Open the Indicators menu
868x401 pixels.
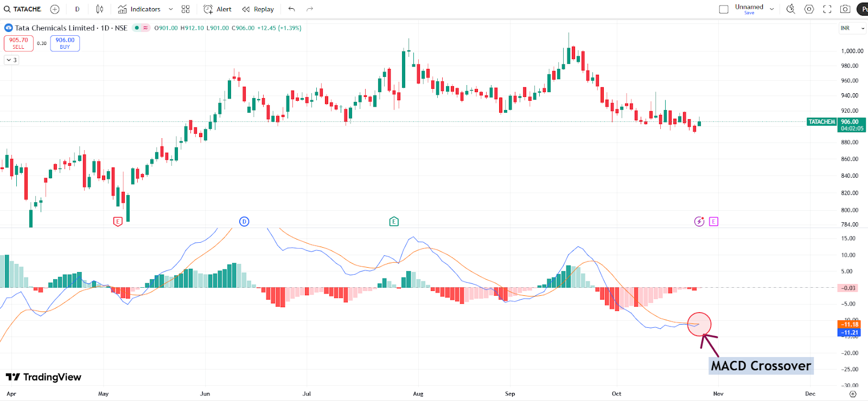pyautogui.click(x=139, y=9)
